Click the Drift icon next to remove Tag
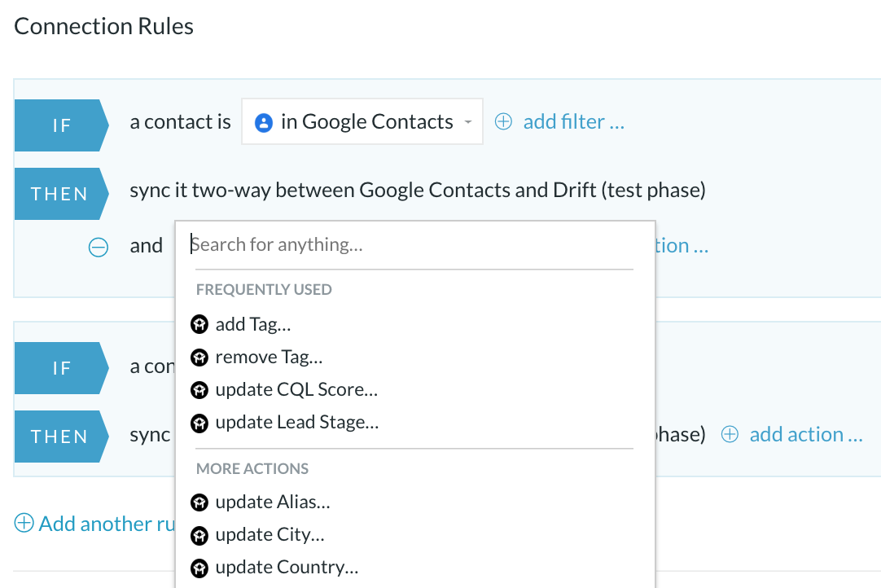 [x=199, y=357]
